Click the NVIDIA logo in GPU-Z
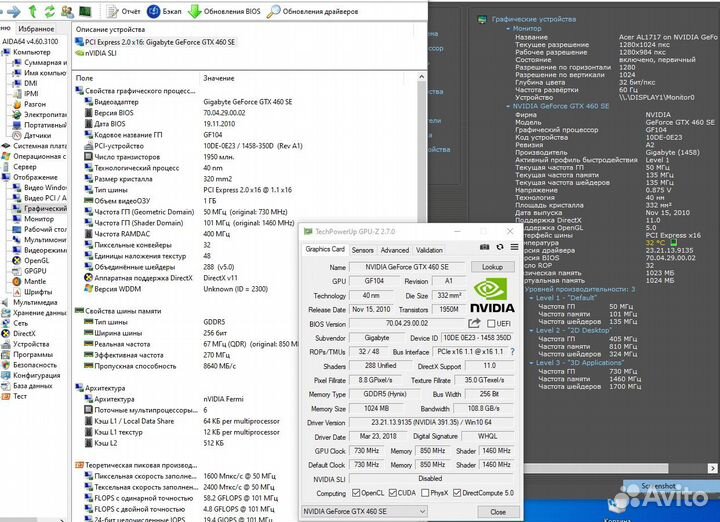Viewport: 720px width, 522px height. [491, 295]
